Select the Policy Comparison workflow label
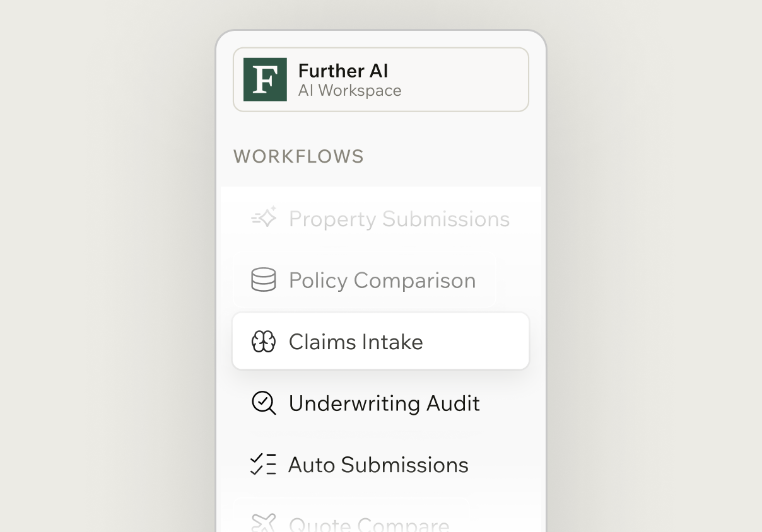 pyautogui.click(x=382, y=280)
